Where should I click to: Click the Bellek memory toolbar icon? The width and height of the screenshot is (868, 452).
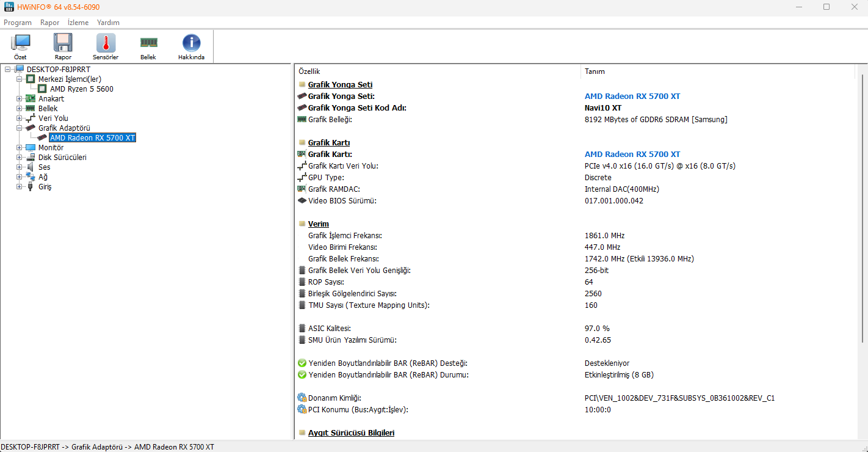coord(148,47)
